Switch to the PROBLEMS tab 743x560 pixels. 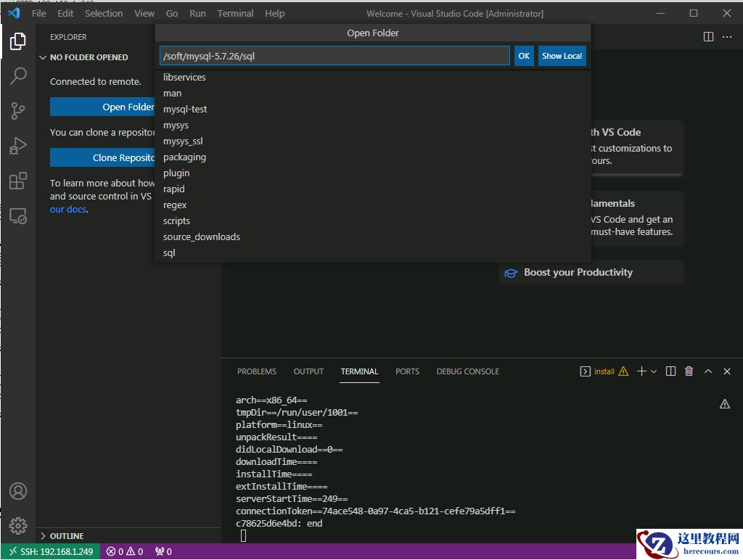[x=257, y=371]
